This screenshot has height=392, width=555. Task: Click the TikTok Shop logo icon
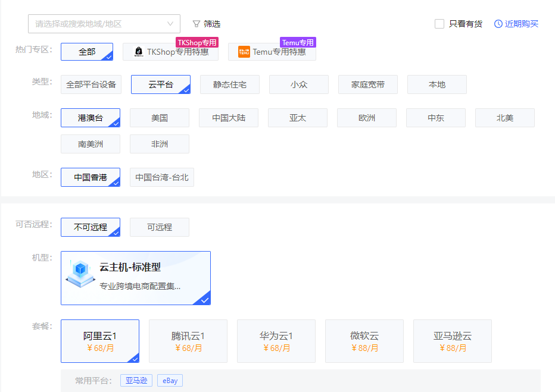click(138, 52)
